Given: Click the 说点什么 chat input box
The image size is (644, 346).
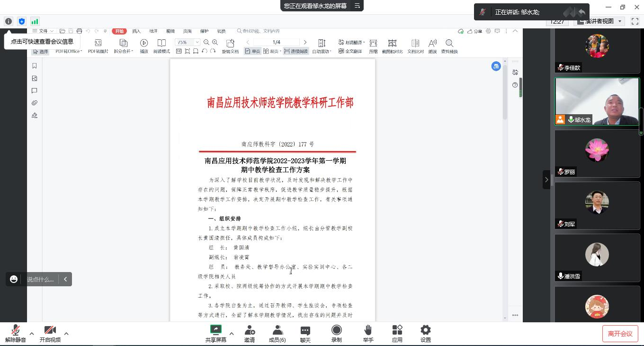Looking at the screenshot, I should tap(40, 279).
